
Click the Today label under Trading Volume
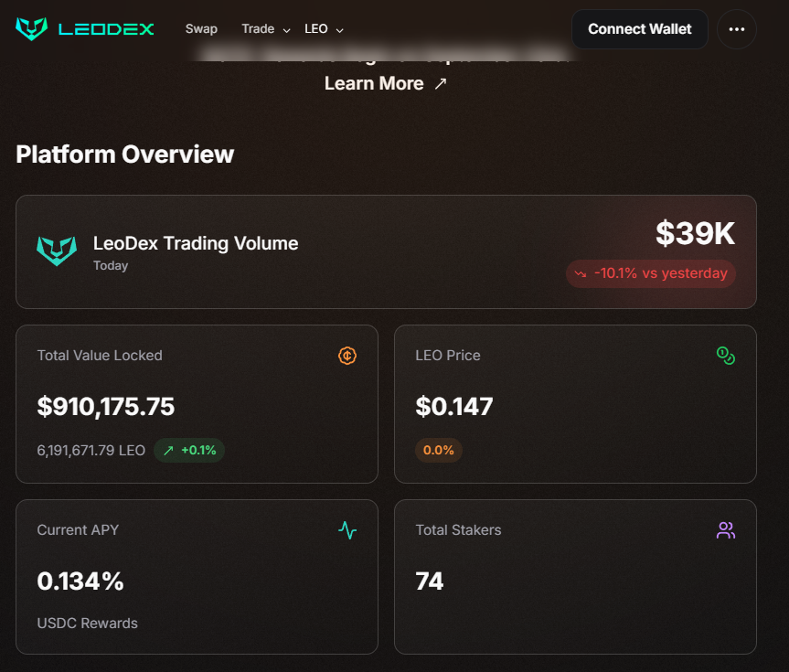point(111,265)
